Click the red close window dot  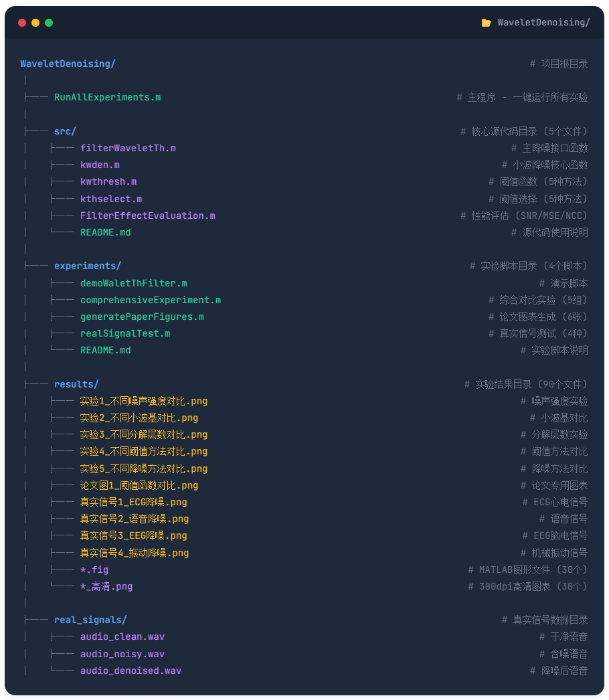coord(22,23)
